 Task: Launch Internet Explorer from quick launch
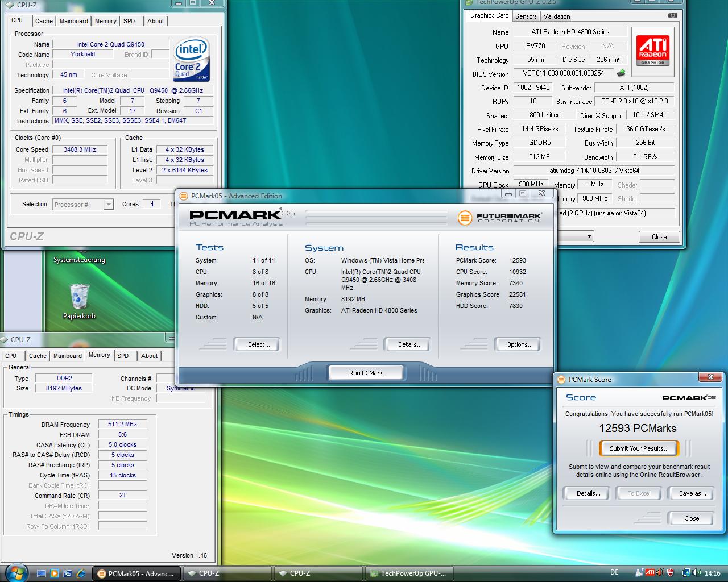[x=81, y=573]
